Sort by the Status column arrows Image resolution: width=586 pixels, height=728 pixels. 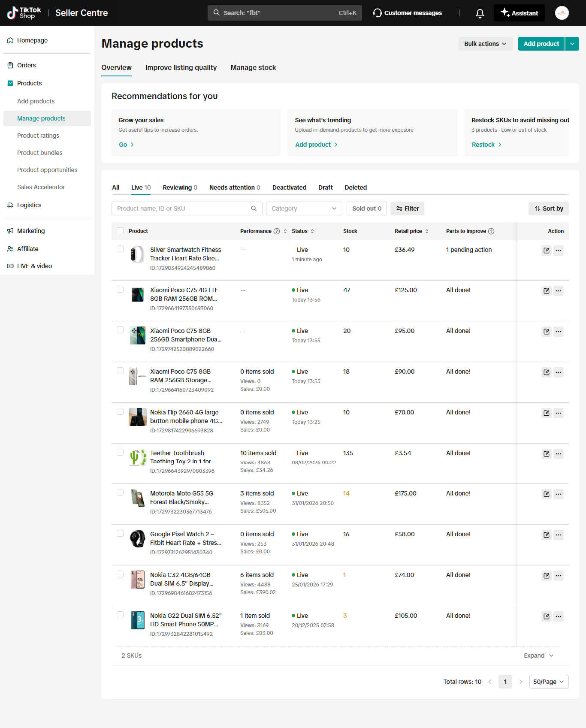(x=312, y=231)
